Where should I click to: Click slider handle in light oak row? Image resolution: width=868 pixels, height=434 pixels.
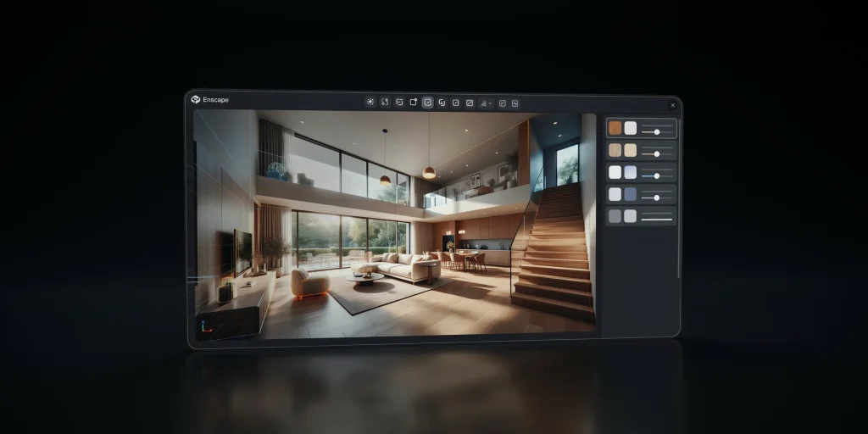pyautogui.click(x=657, y=154)
